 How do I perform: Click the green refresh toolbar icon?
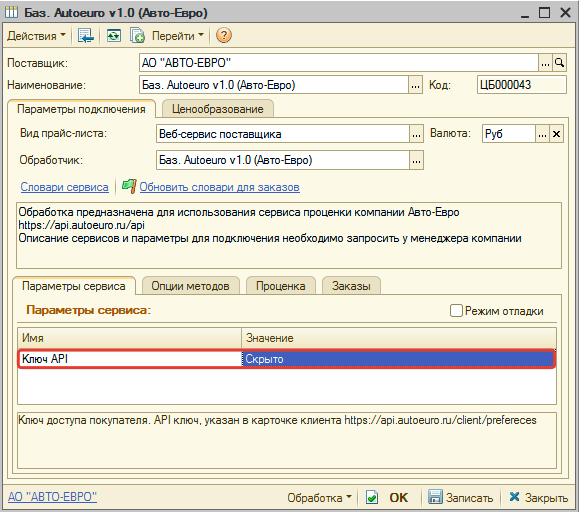click(x=113, y=36)
